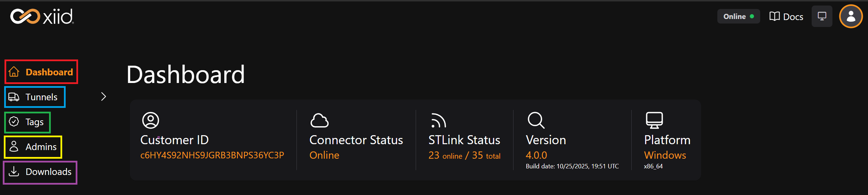
Task: Open the Docs link
Action: (x=793, y=17)
